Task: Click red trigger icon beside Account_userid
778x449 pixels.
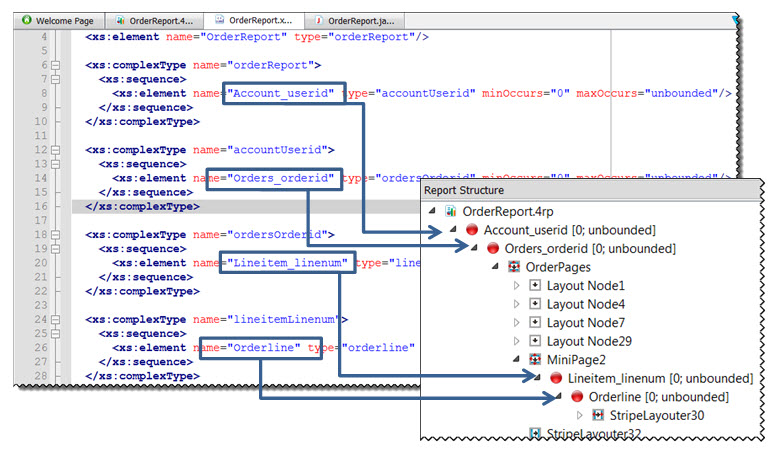Action: click(x=470, y=230)
